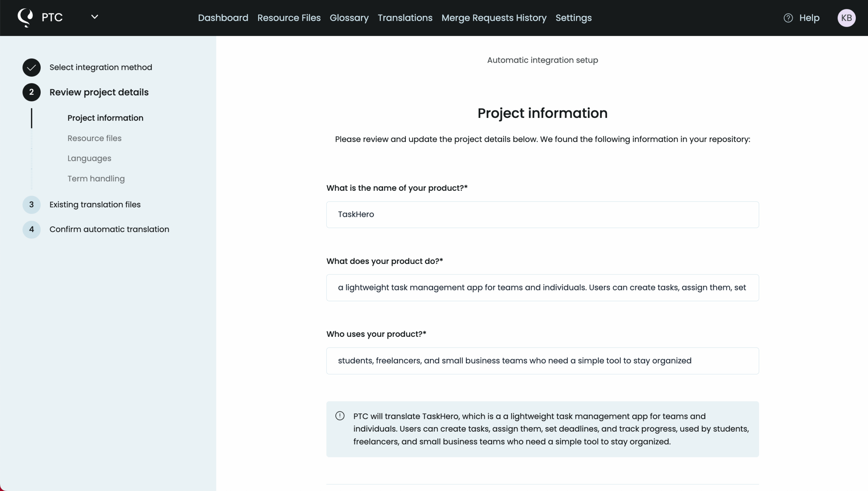The width and height of the screenshot is (868, 491).
Task: Open the Dashboard menu item
Action: (x=223, y=18)
